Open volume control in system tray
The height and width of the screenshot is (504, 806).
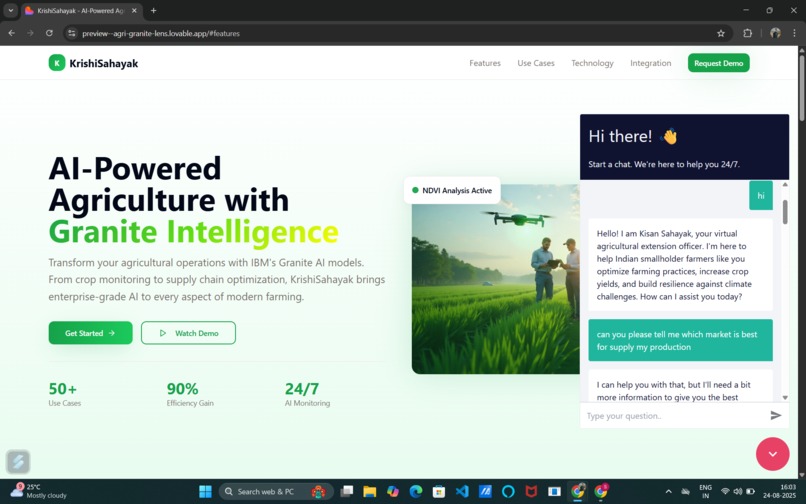coord(738,491)
